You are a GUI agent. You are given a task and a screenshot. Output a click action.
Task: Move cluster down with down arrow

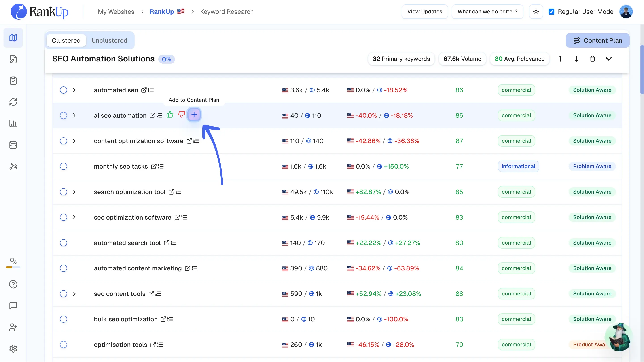point(576,59)
